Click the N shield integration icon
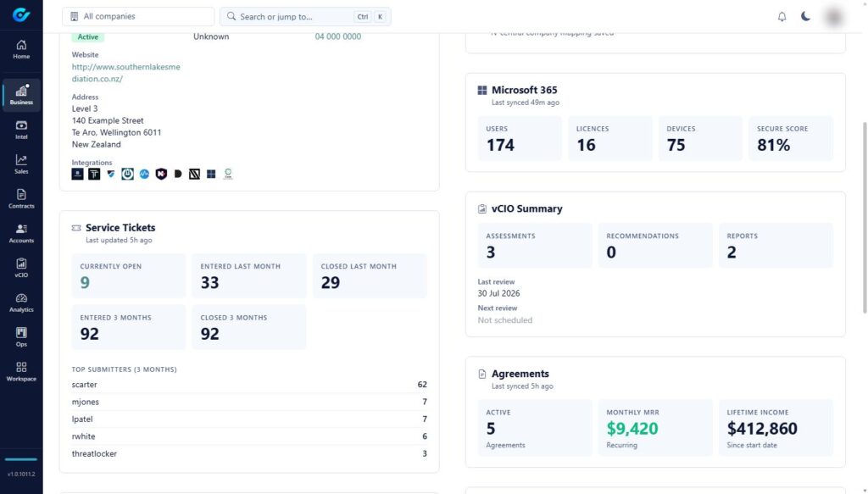The height and width of the screenshot is (494, 868). coord(161,174)
